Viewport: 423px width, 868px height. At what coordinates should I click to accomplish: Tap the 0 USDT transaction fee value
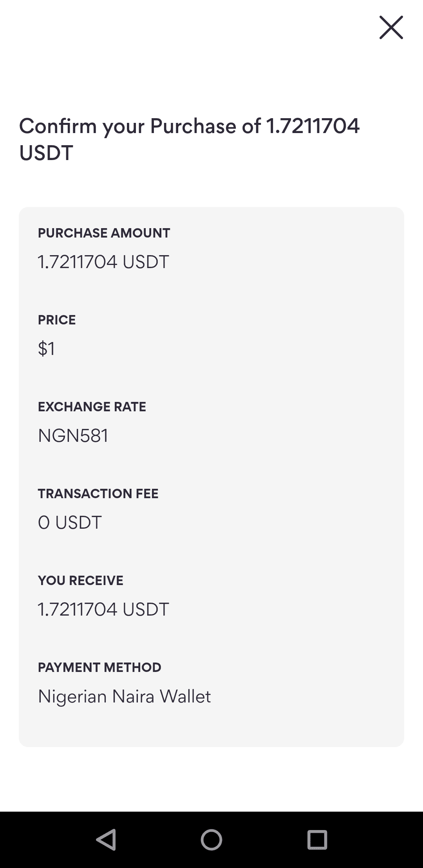click(x=70, y=522)
